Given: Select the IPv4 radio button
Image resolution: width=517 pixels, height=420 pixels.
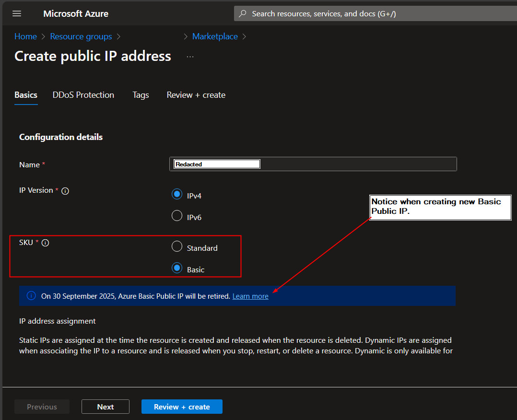Looking at the screenshot, I should 177,194.
